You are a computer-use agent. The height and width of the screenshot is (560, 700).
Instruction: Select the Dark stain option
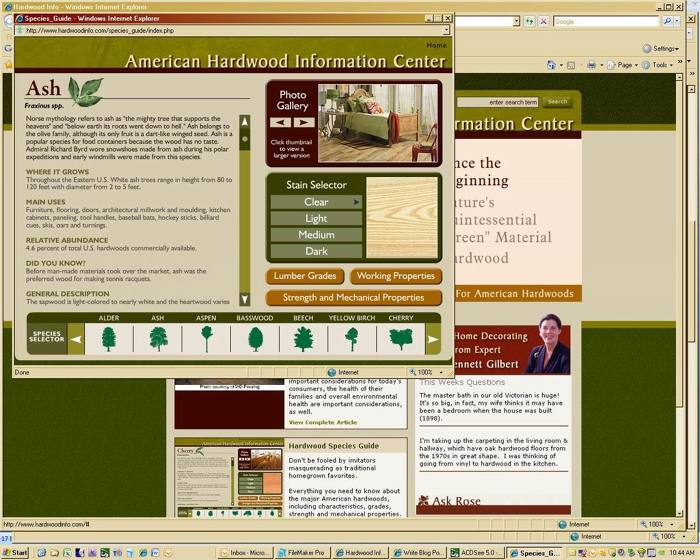click(316, 251)
